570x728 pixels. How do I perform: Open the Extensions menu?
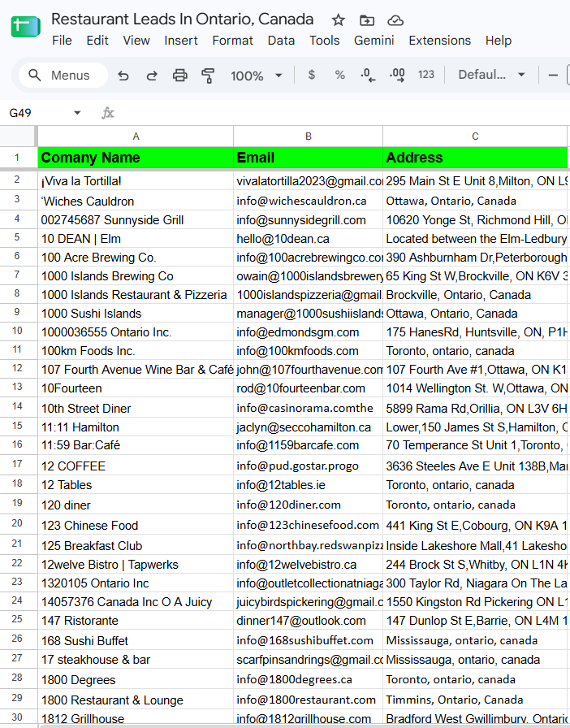coord(439,41)
